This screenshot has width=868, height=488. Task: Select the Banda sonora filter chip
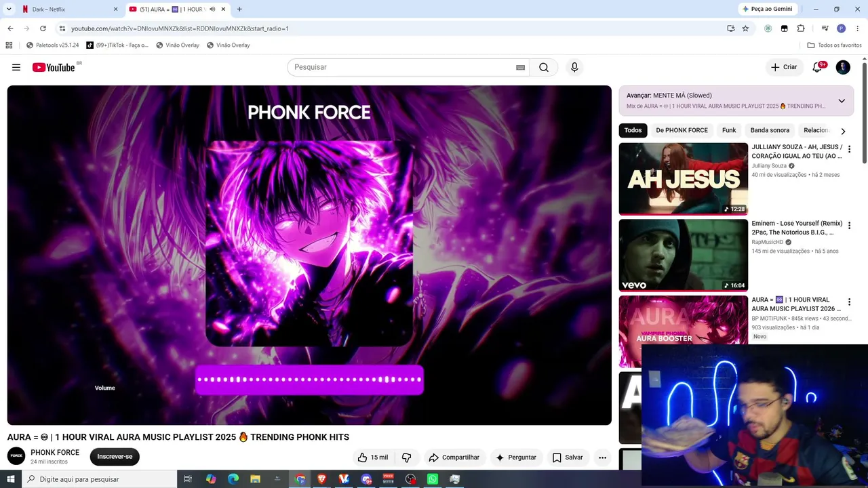(x=770, y=130)
